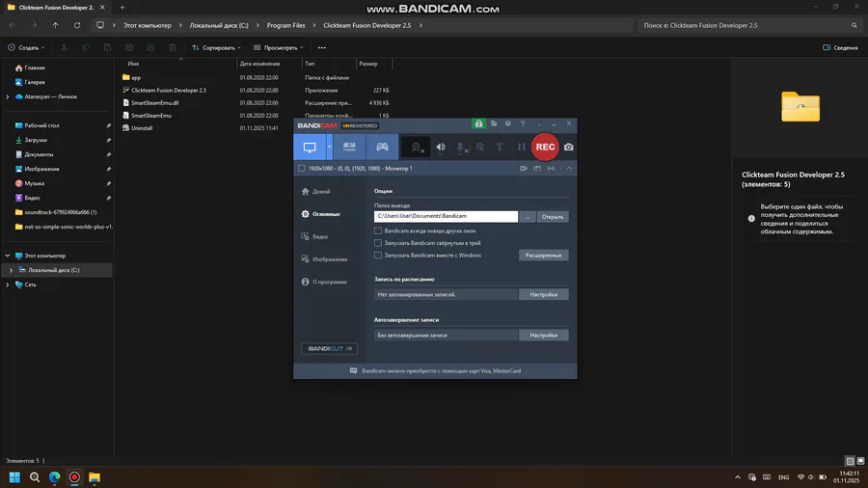
Task: Select Галерея in Explorer sidebar
Action: (x=35, y=82)
